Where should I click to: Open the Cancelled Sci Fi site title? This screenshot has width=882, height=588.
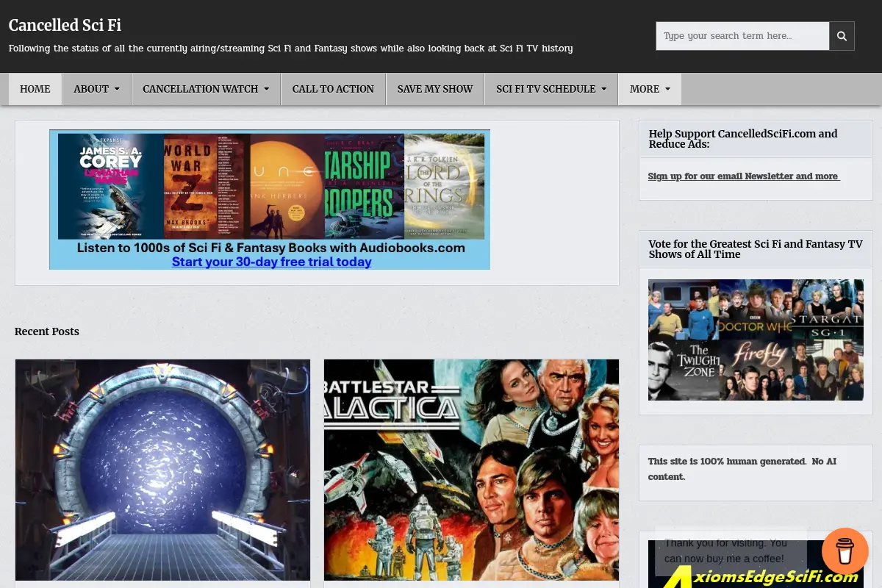click(x=65, y=25)
